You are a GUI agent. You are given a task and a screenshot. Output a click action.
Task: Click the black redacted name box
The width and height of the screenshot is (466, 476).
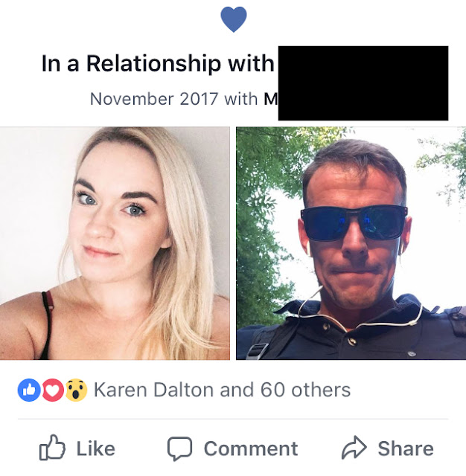363,83
